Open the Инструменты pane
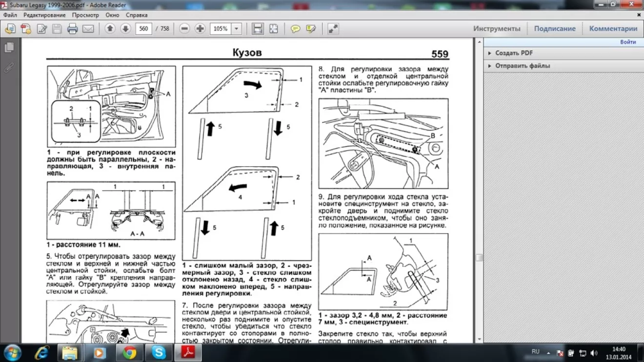This screenshot has width=644, height=362. [x=497, y=29]
